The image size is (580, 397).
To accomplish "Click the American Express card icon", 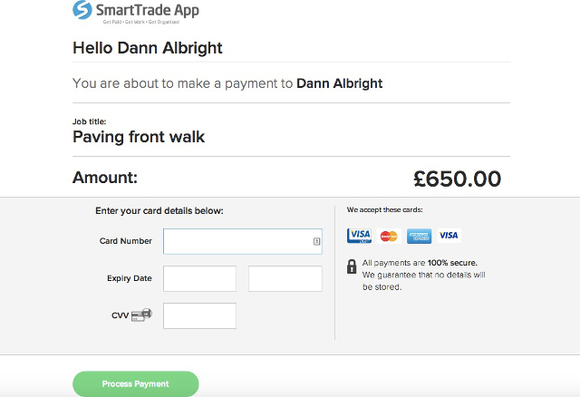I will coord(419,236).
